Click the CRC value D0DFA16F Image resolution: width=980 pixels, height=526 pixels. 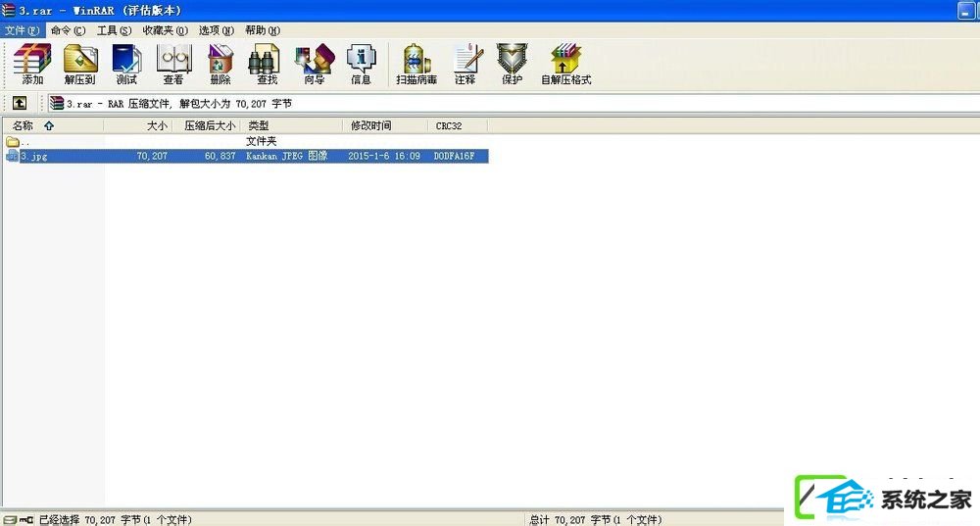coord(455,156)
